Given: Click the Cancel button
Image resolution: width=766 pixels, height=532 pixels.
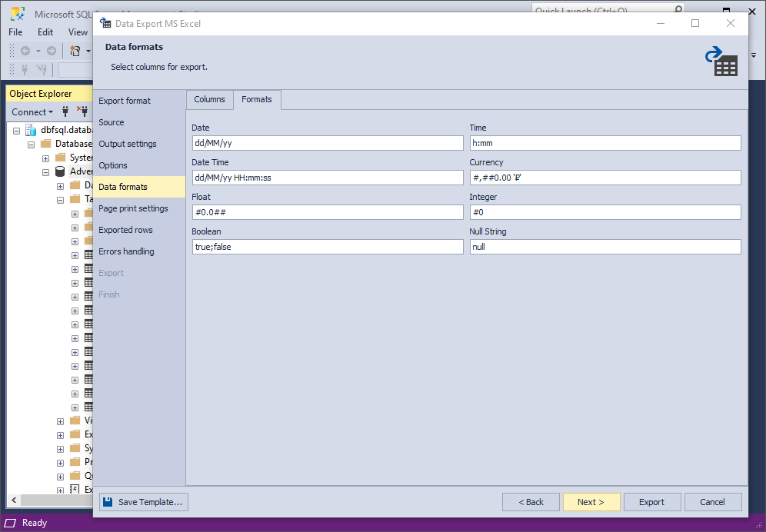Looking at the screenshot, I should (x=713, y=502).
